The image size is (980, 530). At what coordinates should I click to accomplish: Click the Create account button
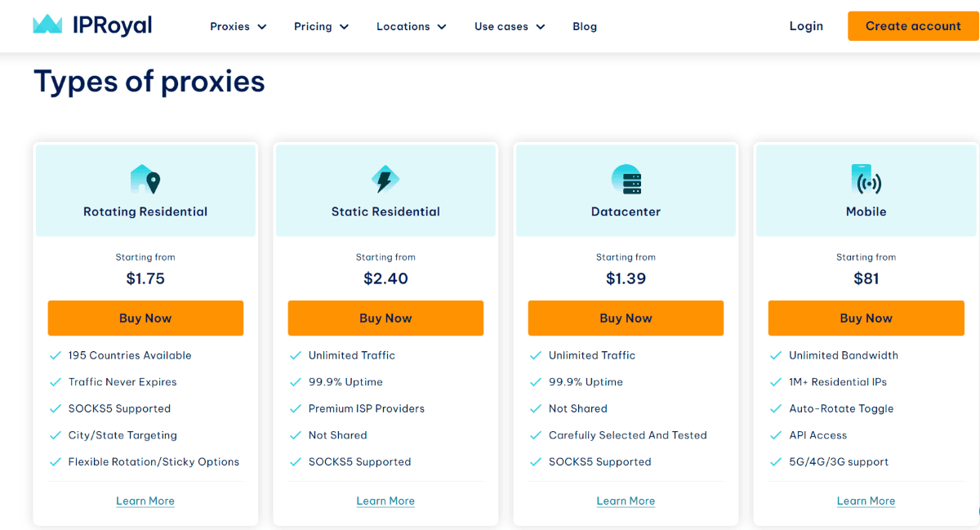click(913, 26)
